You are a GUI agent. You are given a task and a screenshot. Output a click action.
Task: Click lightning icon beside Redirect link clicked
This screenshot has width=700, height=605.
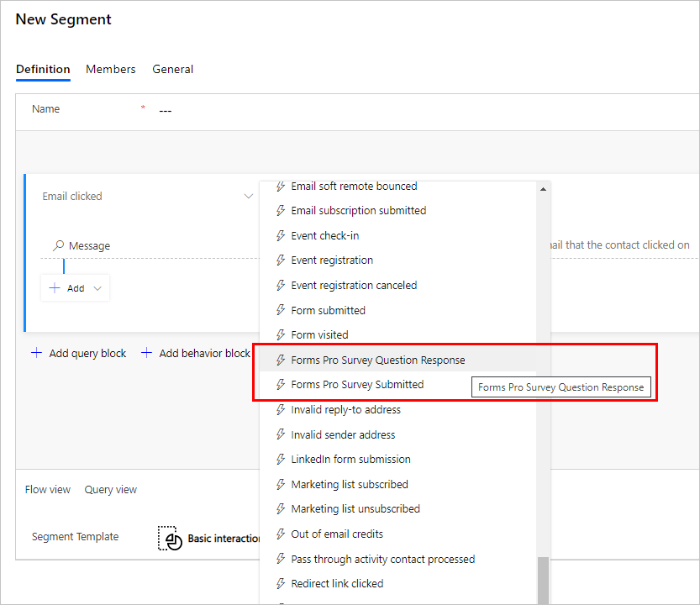281,583
